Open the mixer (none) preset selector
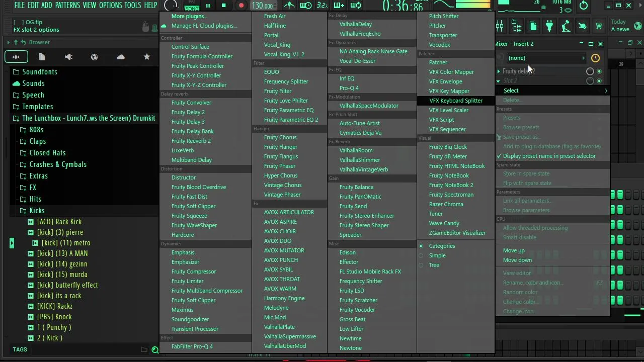Image resolution: width=644 pixels, height=362 pixels. pyautogui.click(x=545, y=58)
